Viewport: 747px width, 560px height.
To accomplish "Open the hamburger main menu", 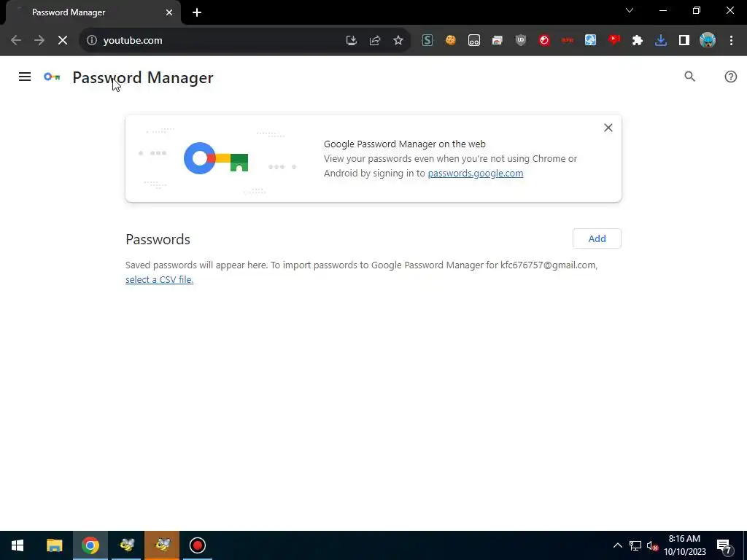I will tap(25, 77).
